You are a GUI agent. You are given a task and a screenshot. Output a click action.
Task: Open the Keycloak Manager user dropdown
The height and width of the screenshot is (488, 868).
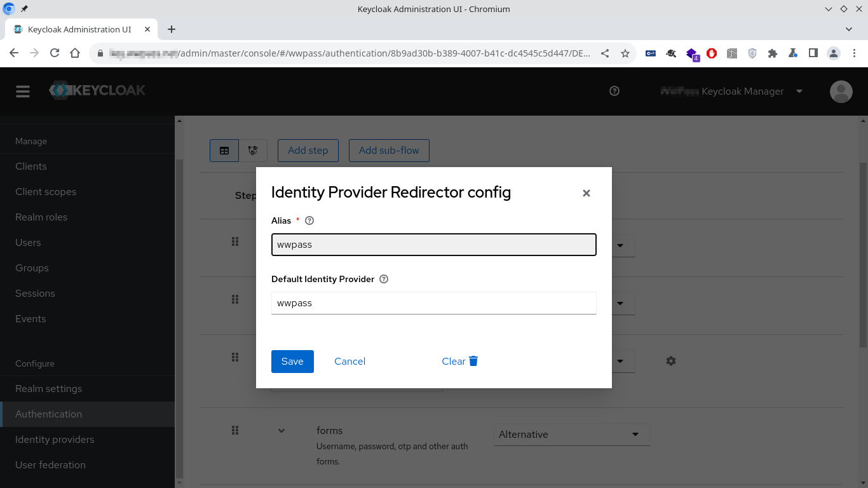[x=732, y=91]
